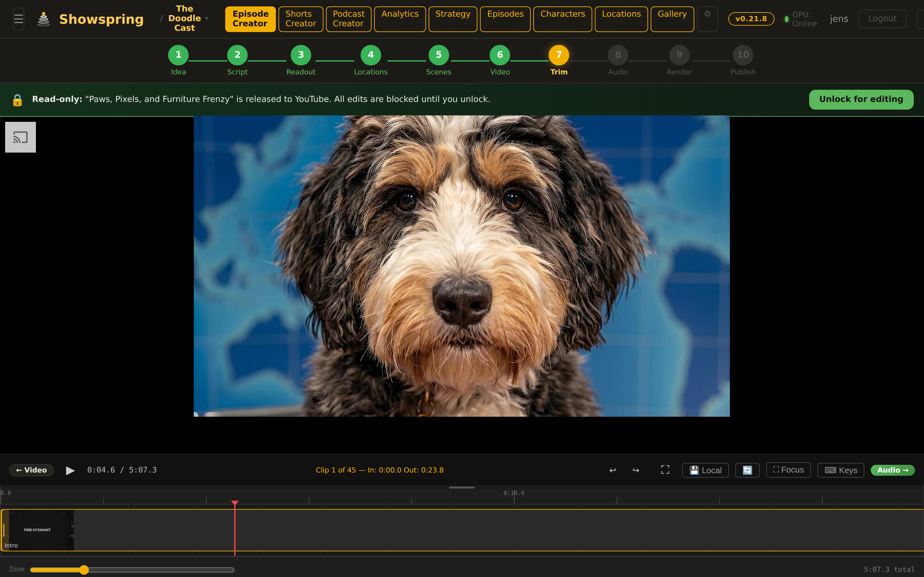Toggle Local save mode
924x577 pixels.
click(x=705, y=470)
